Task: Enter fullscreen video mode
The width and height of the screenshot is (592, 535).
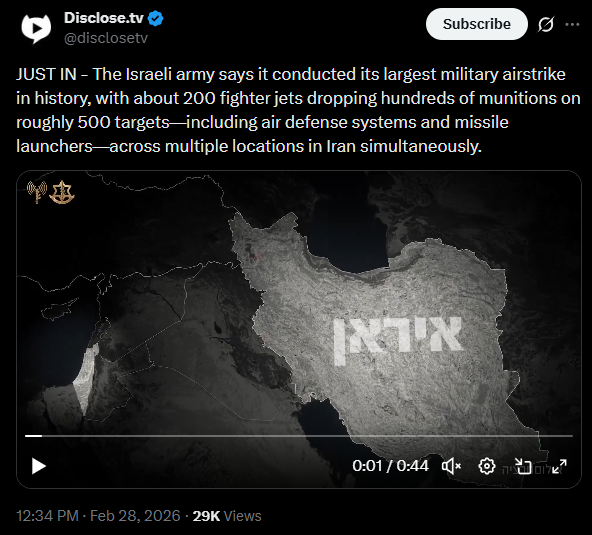Action: click(x=559, y=466)
